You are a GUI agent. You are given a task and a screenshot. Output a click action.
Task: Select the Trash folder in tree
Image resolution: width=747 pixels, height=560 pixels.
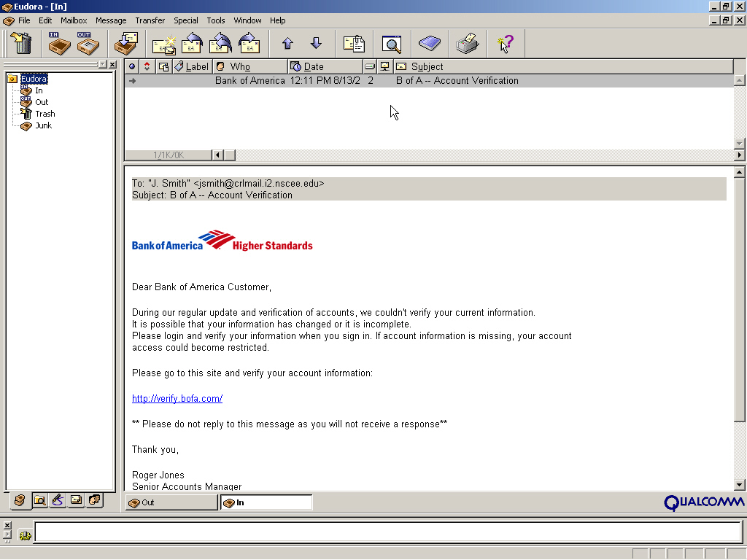pos(44,114)
